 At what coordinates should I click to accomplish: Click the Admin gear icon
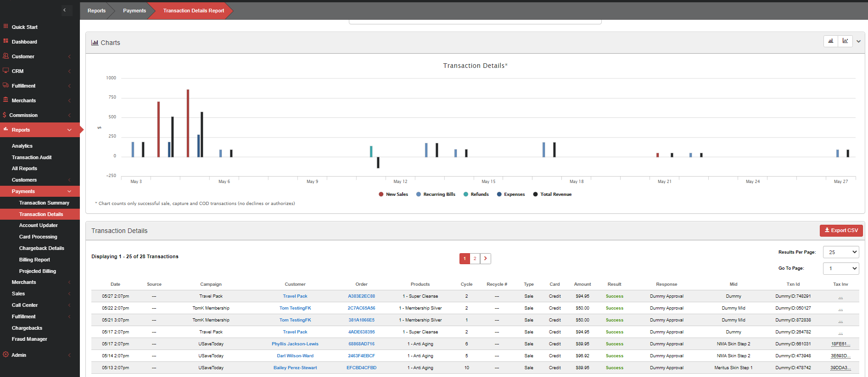6,355
